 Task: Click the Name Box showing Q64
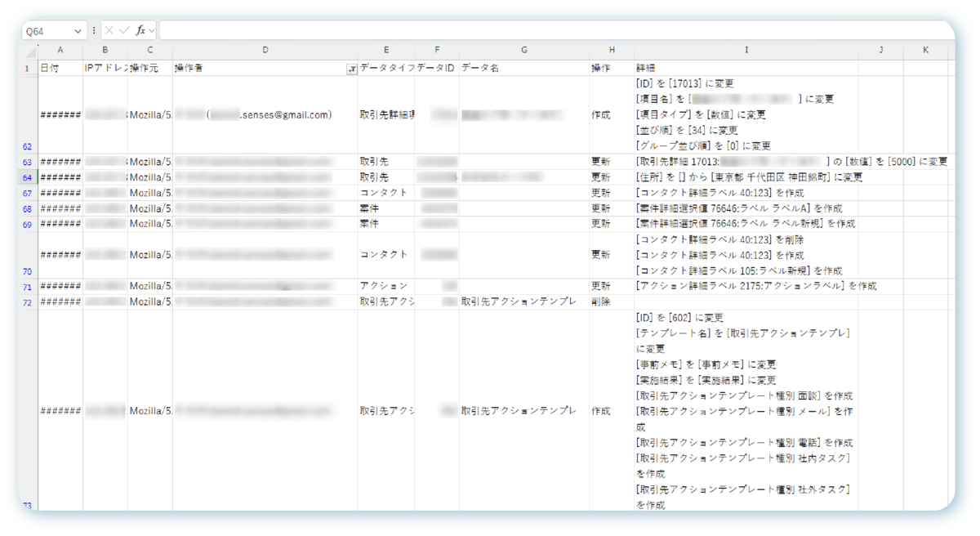point(49,30)
